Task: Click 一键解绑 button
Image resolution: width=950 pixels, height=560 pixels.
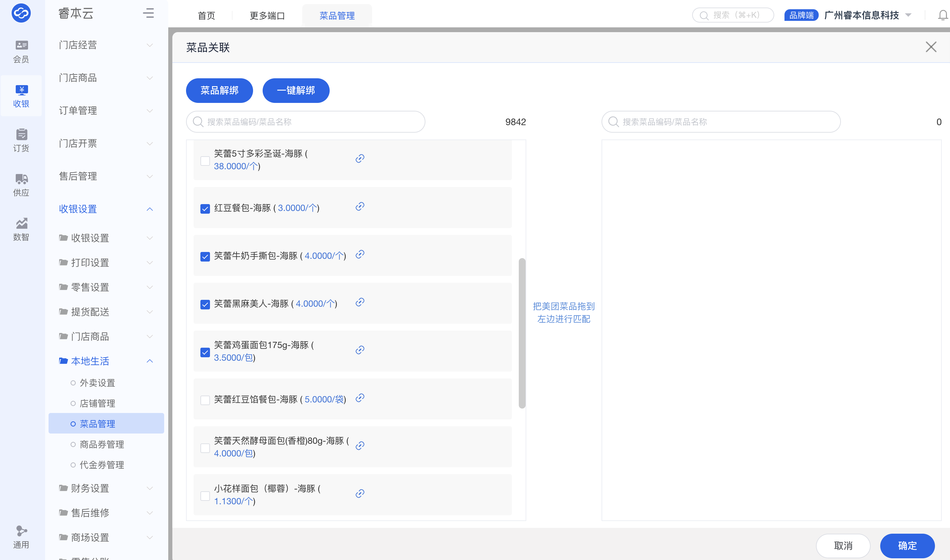Action: (x=295, y=91)
